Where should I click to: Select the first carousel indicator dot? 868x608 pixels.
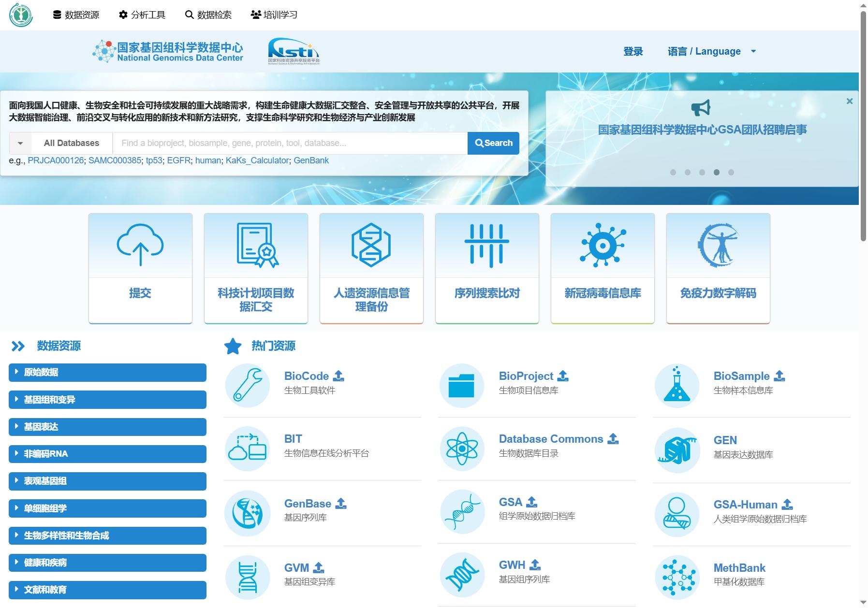tap(673, 172)
